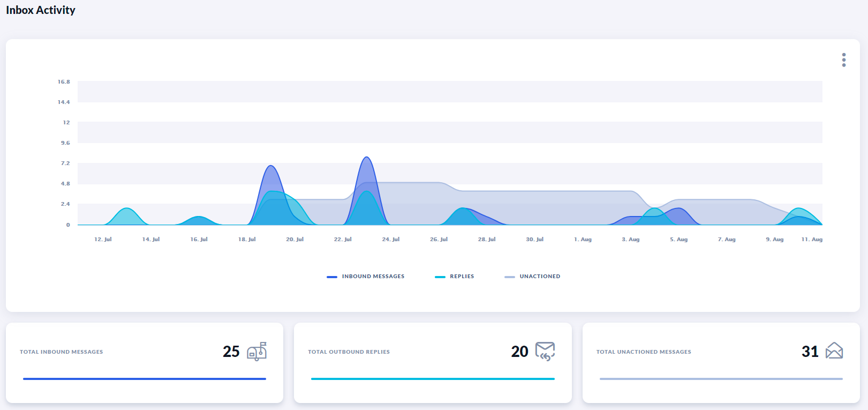Screen dimensions: 868x410
Task: Click the reply envelope icon beside 20
Action: click(545, 352)
